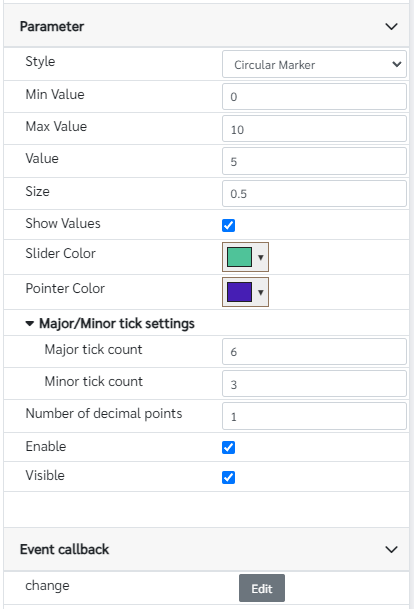Uncheck the Show Values checkbox
The width and height of the screenshot is (414, 609).
pyautogui.click(x=228, y=225)
